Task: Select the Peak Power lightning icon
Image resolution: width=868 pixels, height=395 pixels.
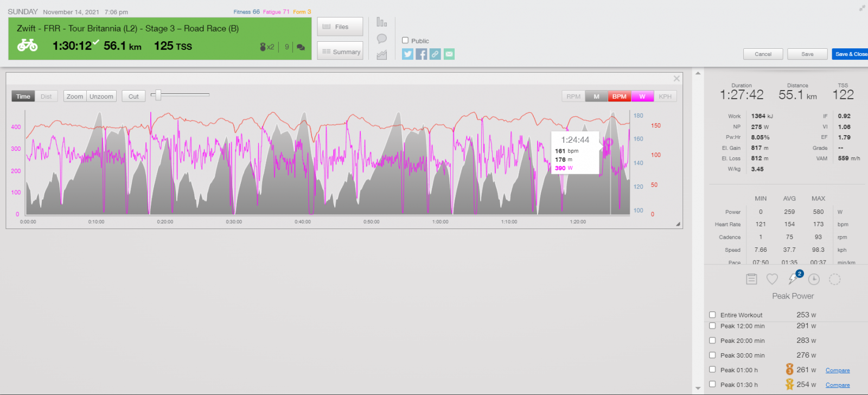Action: coord(793,279)
